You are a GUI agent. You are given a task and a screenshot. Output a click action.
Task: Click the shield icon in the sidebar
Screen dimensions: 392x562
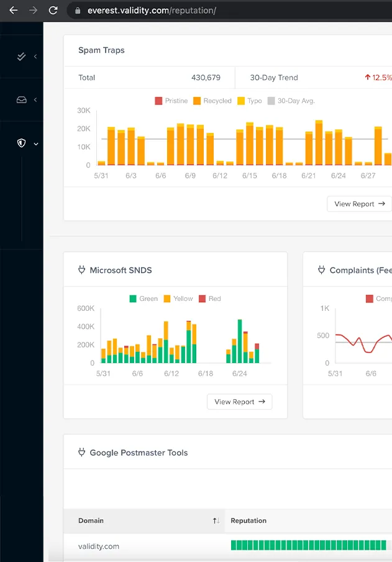(x=22, y=143)
